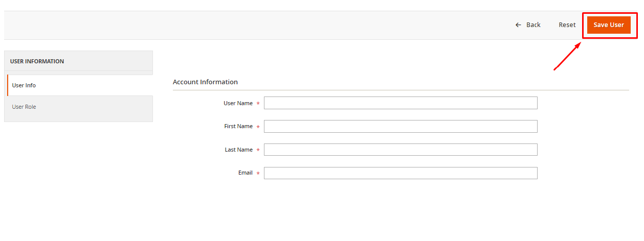Viewport: 644px width, 241px height.
Task: Click into the First Name field
Action: click(x=401, y=127)
